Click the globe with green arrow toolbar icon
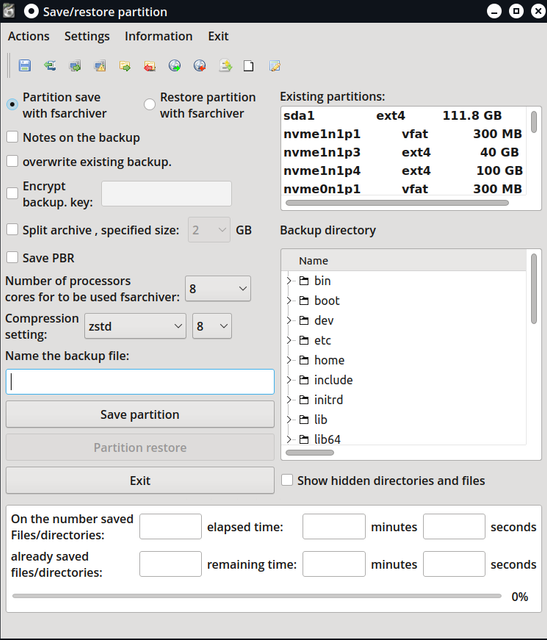Image resolution: width=547 pixels, height=640 pixels. point(175,66)
